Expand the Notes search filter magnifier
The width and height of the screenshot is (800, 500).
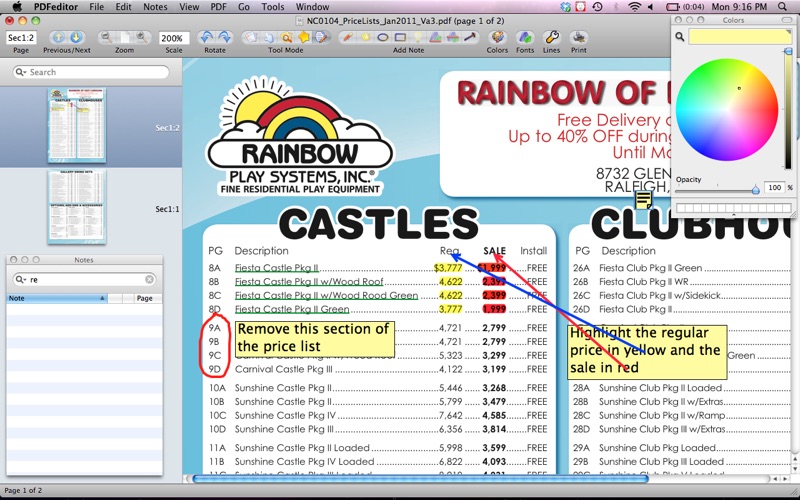coord(21,280)
